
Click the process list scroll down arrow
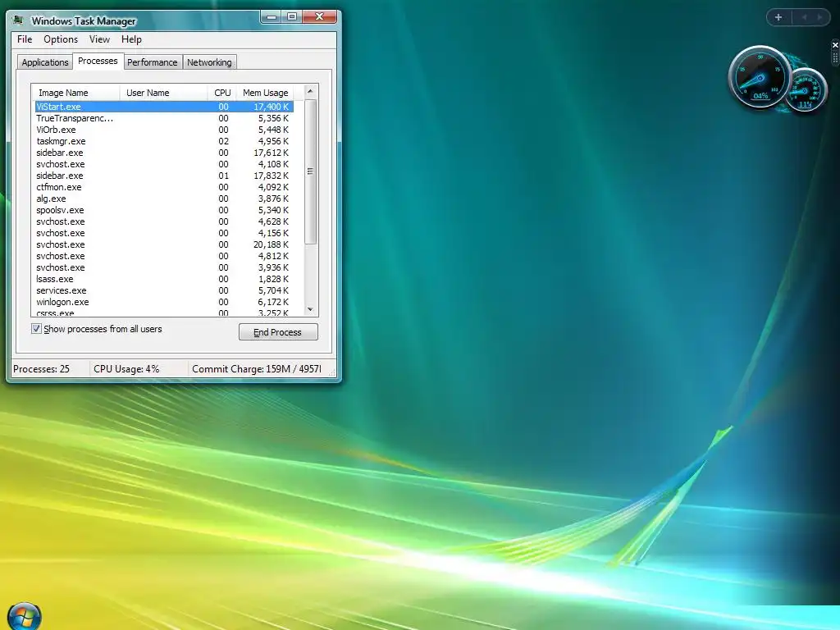(x=310, y=309)
